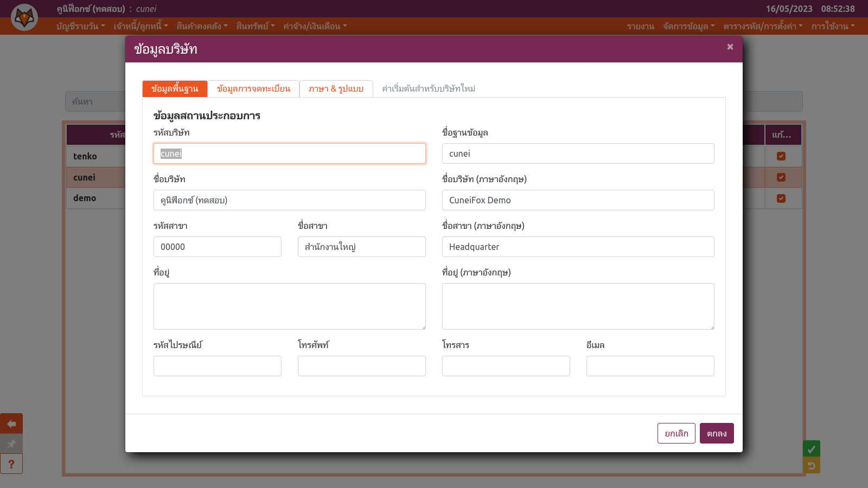This screenshot has width=868, height=488.
Task: Click the yellow undo arrow icon
Action: point(811,465)
